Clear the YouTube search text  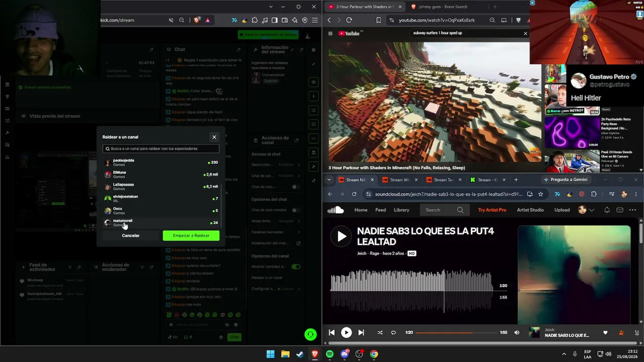point(525,33)
